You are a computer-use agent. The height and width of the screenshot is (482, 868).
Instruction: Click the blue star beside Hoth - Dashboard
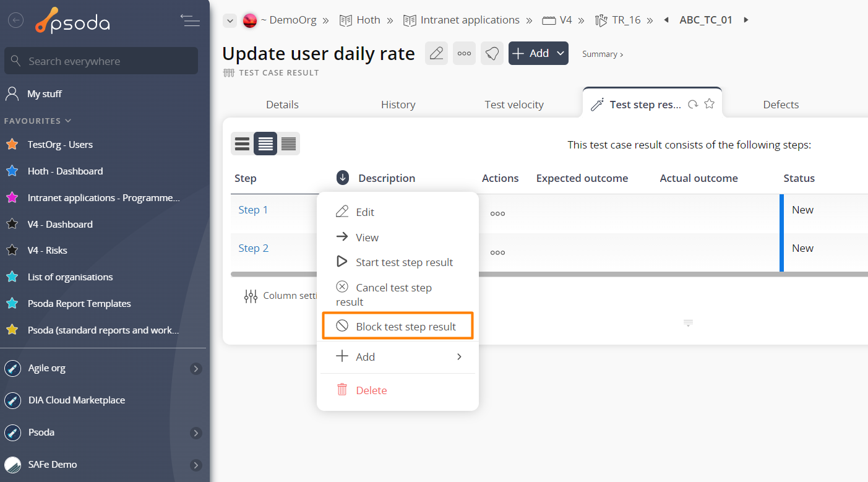12,171
